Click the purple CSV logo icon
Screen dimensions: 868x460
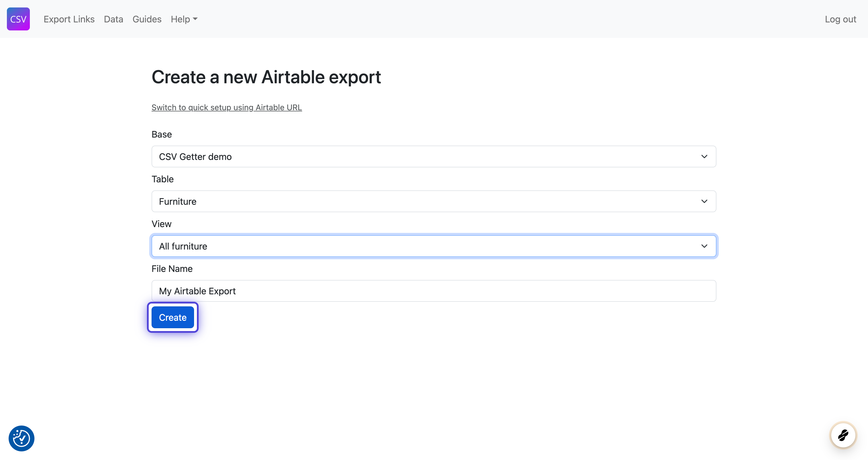18,19
